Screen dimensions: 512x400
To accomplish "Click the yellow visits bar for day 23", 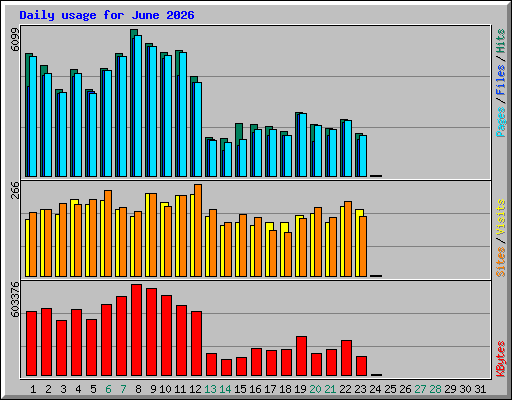I will pos(358,243).
